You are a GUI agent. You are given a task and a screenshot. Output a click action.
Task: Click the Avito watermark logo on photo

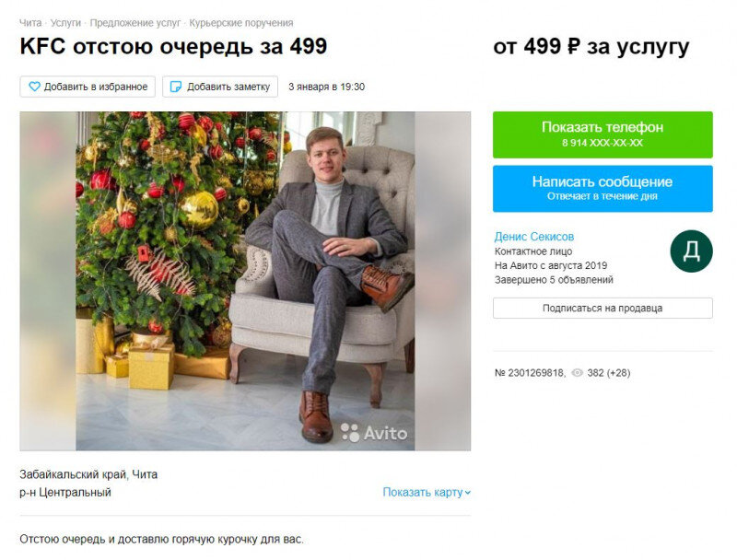coord(374,433)
